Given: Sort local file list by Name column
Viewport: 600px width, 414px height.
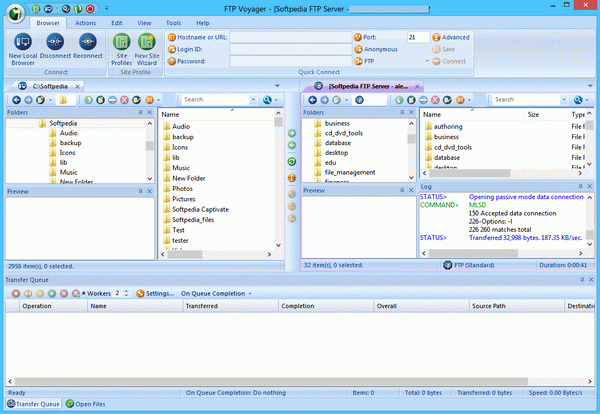Looking at the screenshot, I should click(217, 114).
